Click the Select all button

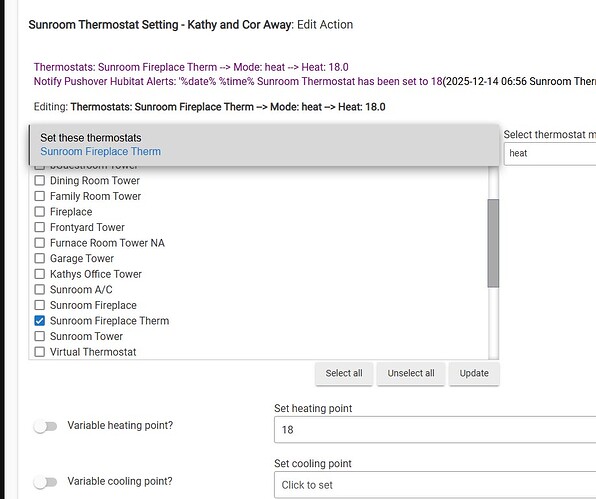pyautogui.click(x=344, y=374)
